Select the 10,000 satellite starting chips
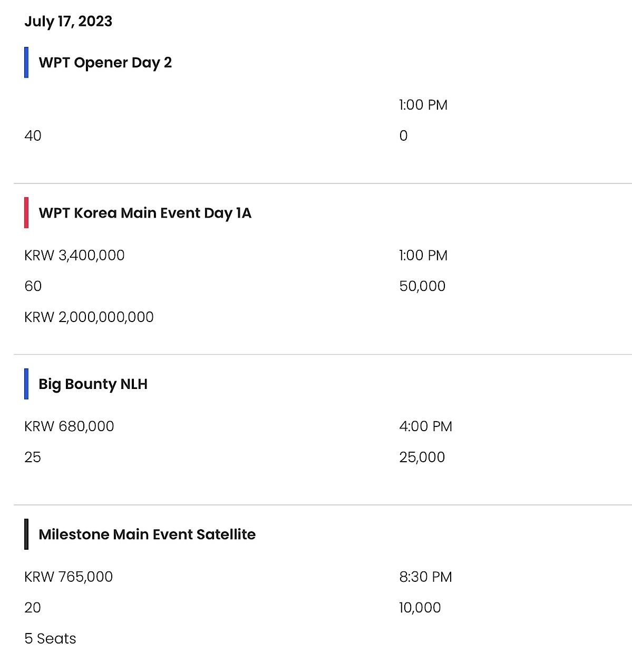This screenshot has width=632, height=672. tap(420, 608)
